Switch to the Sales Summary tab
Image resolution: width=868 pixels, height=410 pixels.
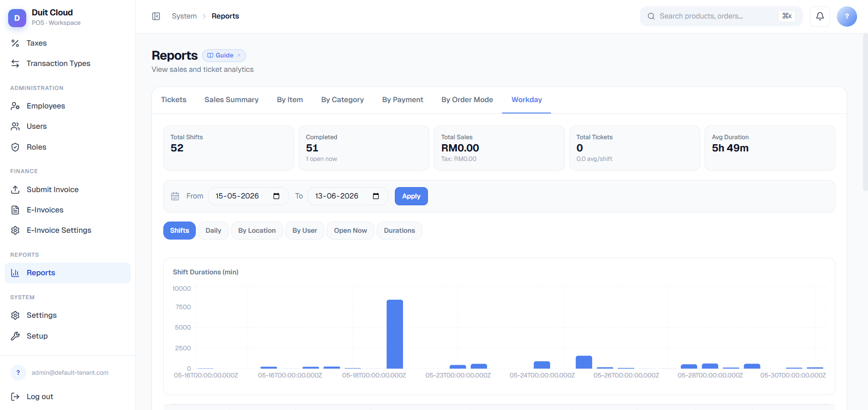[232, 100]
